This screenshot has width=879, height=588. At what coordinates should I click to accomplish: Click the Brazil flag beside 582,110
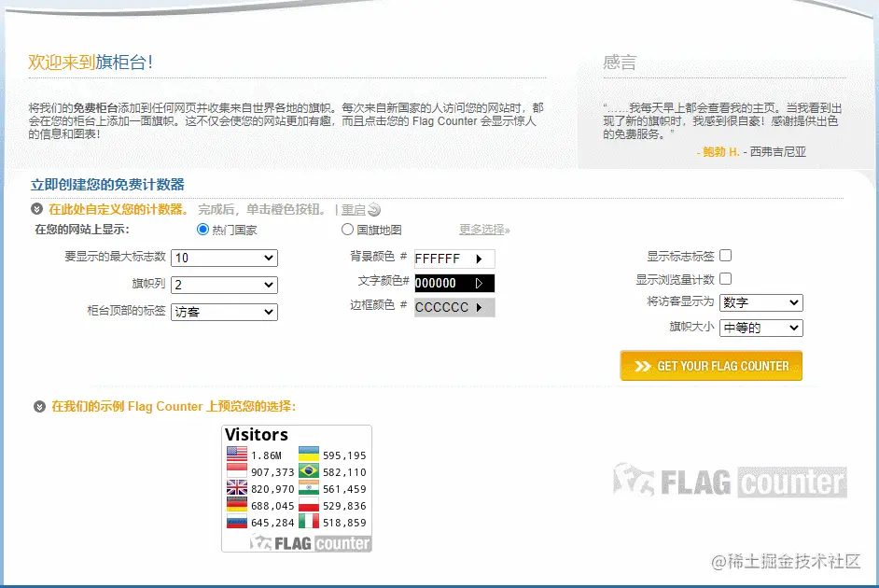click(x=309, y=470)
